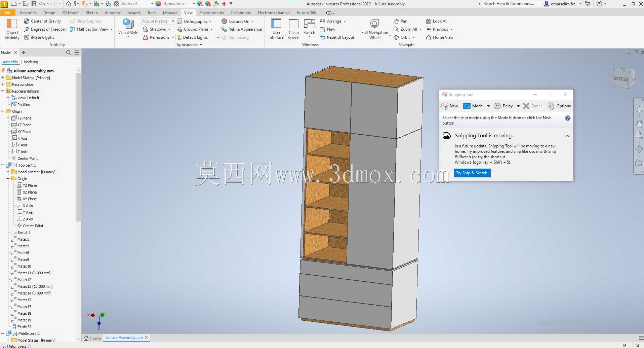This screenshot has width=644, height=348.
Task: Switch to the Inspect ribbon tab
Action: [134, 13]
